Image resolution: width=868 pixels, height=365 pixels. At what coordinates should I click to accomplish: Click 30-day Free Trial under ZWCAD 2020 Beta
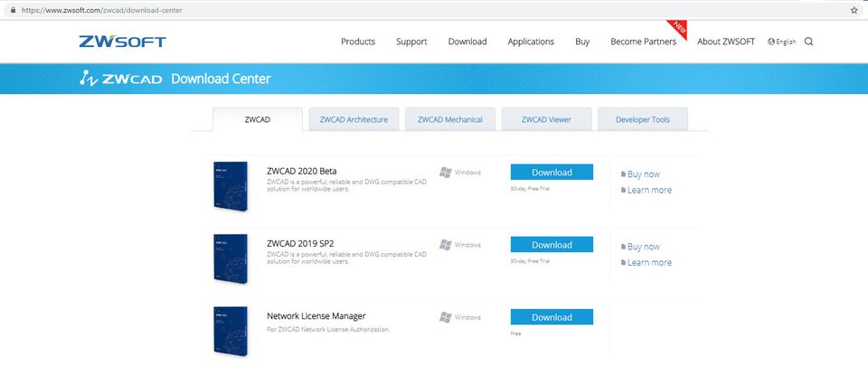tap(530, 189)
